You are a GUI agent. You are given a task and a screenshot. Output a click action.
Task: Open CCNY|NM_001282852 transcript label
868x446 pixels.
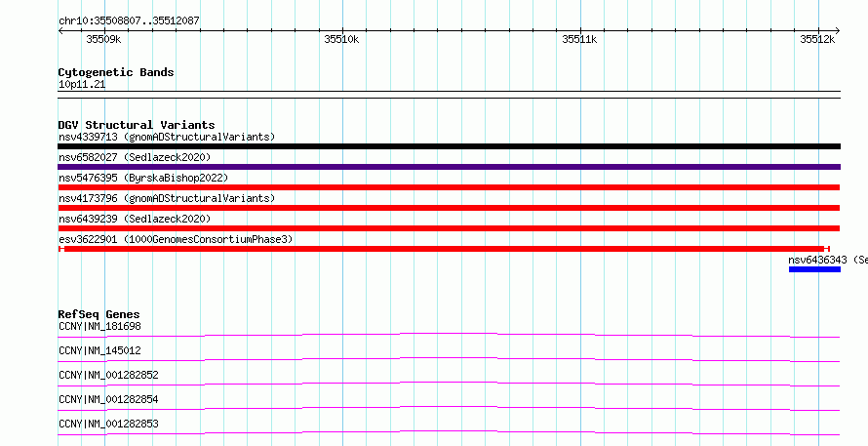(108, 375)
